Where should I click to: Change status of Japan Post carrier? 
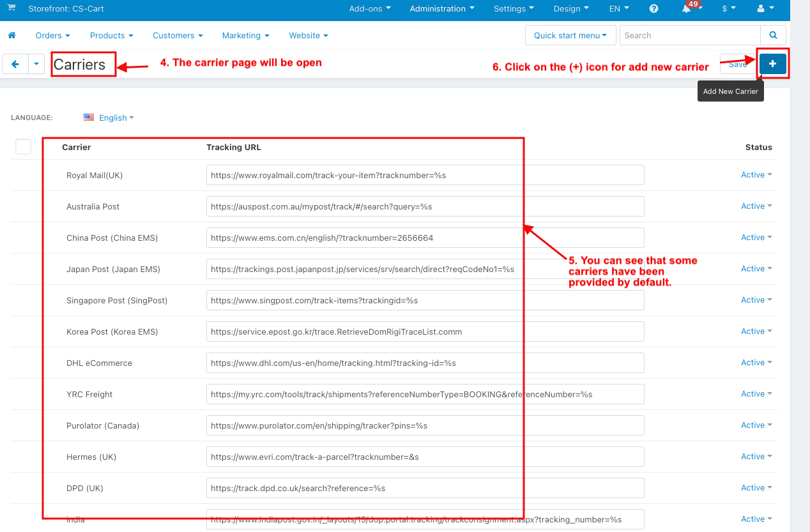pyautogui.click(x=756, y=269)
